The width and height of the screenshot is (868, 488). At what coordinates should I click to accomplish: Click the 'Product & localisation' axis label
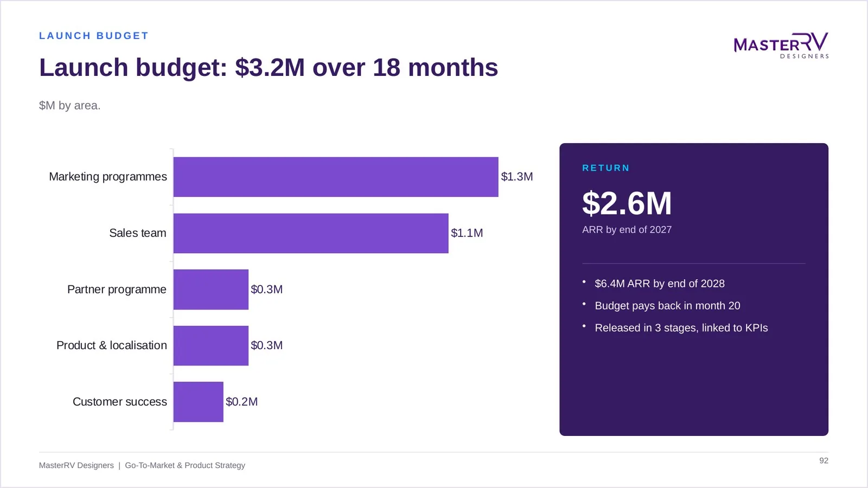tap(112, 345)
